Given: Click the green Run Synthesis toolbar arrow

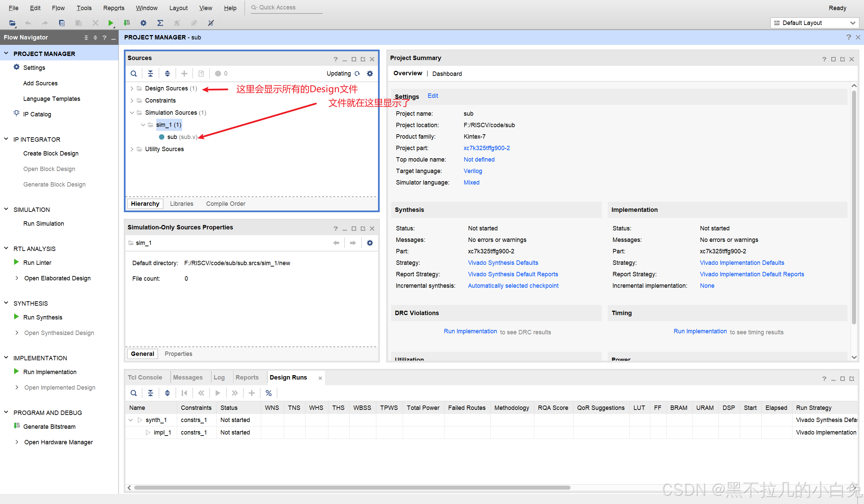Looking at the screenshot, I should 110,23.
